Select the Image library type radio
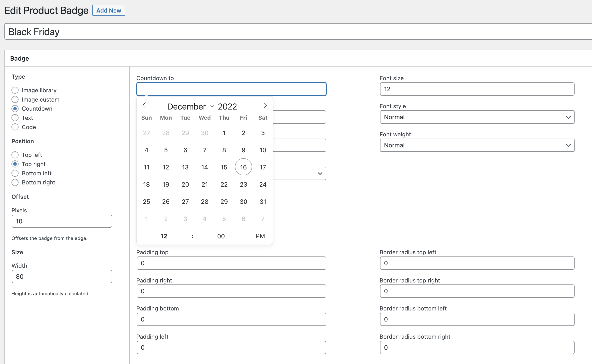This screenshot has width=592, height=364. pos(15,90)
